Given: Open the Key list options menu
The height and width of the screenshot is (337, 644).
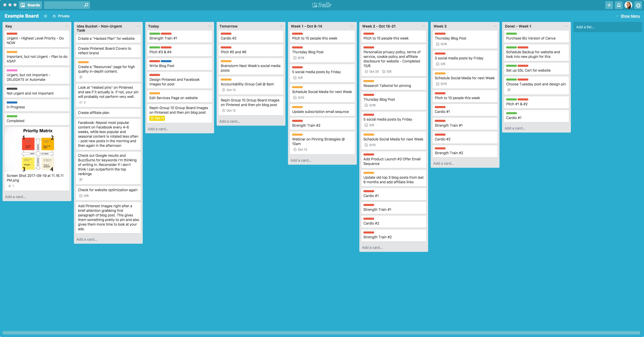Looking at the screenshot, I should (x=67, y=26).
